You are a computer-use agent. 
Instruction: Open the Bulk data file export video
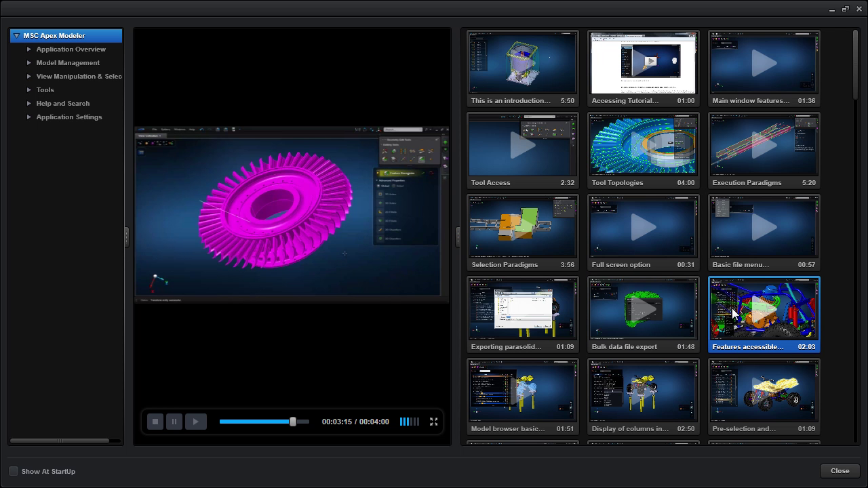pyautogui.click(x=644, y=314)
